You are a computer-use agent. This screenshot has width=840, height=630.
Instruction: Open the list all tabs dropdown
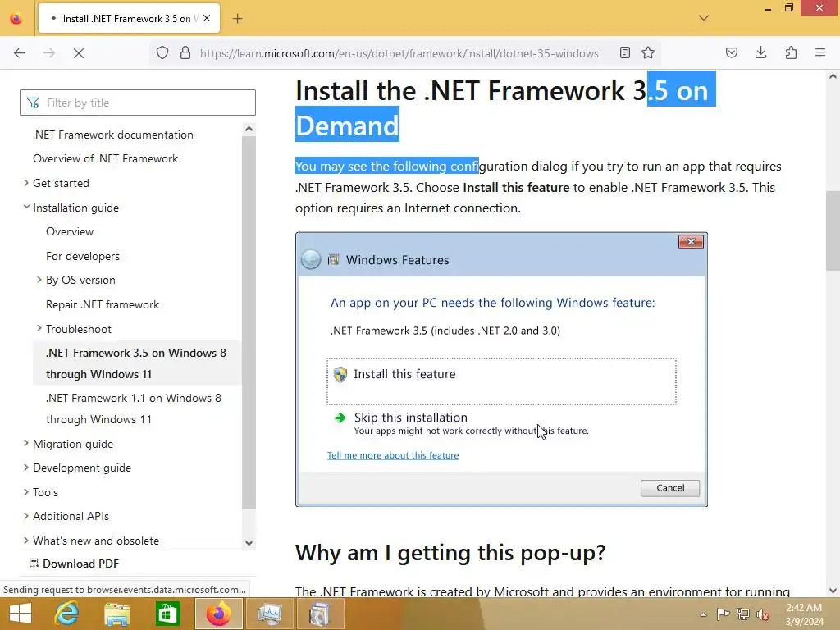coord(704,18)
